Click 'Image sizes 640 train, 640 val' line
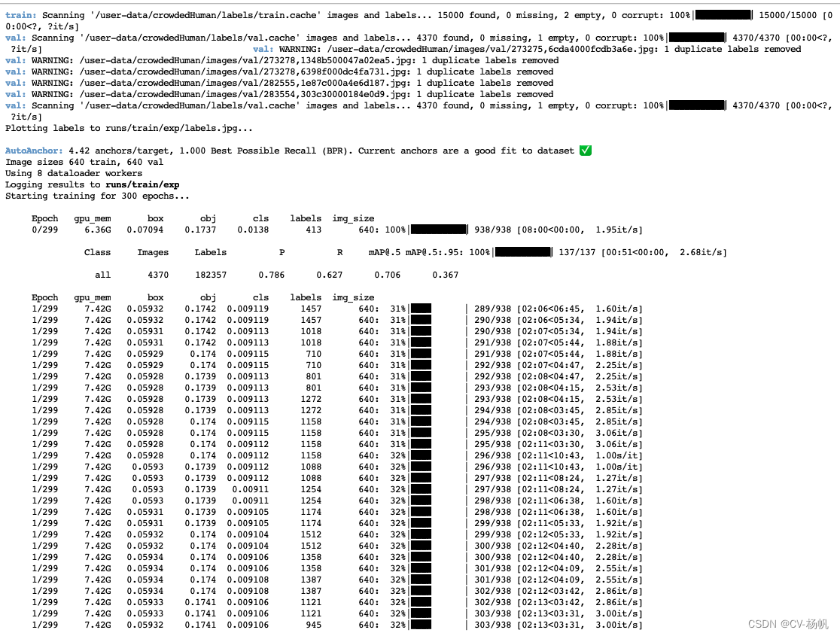Image resolution: width=840 pixels, height=636 pixels. [x=84, y=162]
